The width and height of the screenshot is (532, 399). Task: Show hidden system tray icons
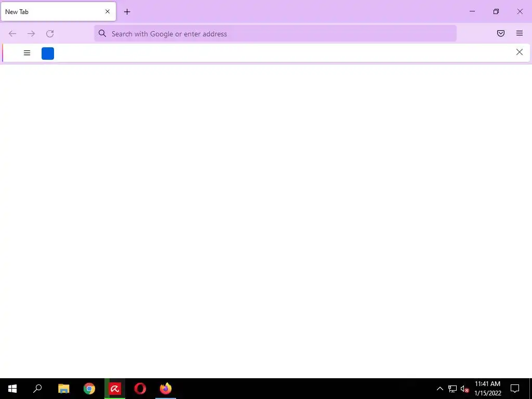440,389
